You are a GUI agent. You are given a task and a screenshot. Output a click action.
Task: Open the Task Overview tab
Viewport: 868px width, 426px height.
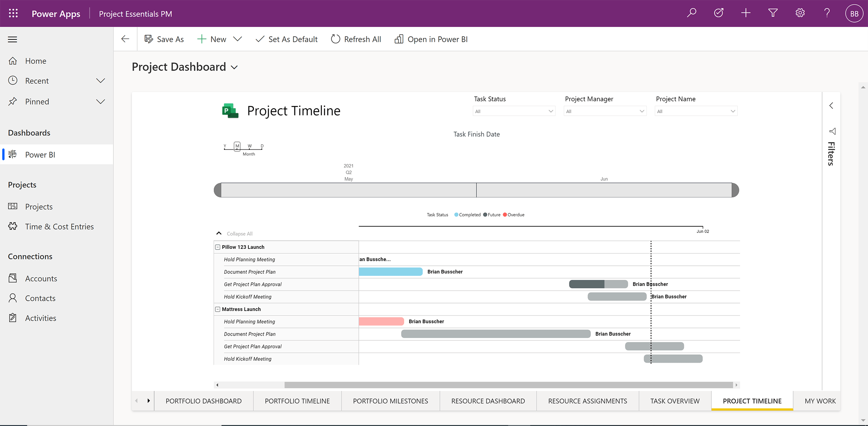click(675, 401)
